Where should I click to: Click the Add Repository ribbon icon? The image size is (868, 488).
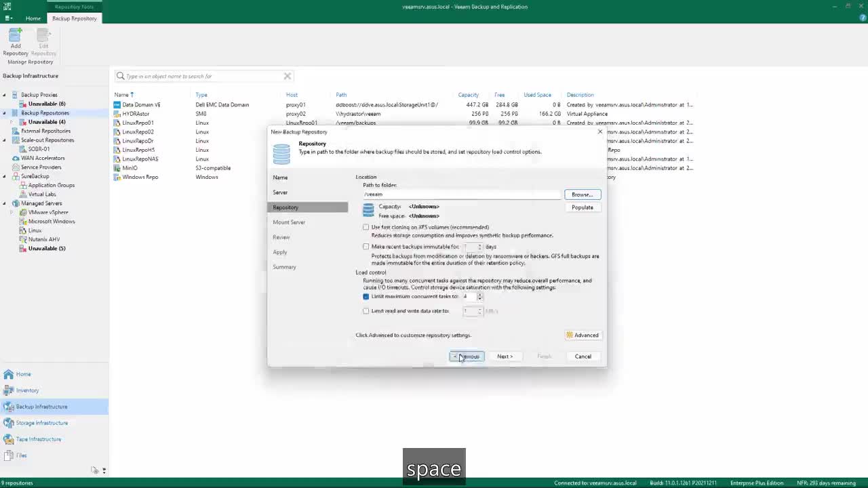click(15, 35)
